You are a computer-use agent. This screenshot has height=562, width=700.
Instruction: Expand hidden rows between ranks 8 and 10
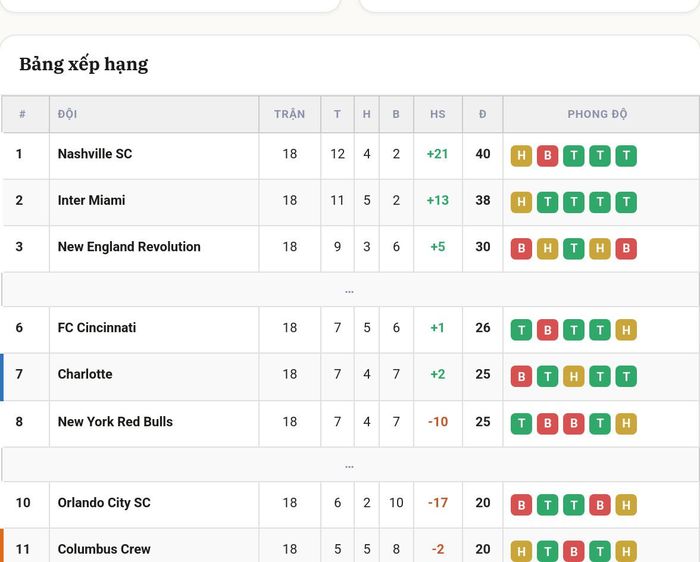click(x=350, y=465)
